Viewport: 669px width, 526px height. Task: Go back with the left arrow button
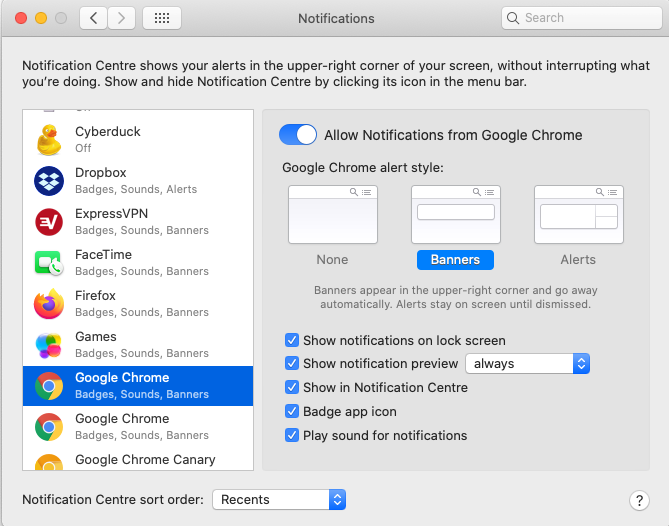point(93,18)
